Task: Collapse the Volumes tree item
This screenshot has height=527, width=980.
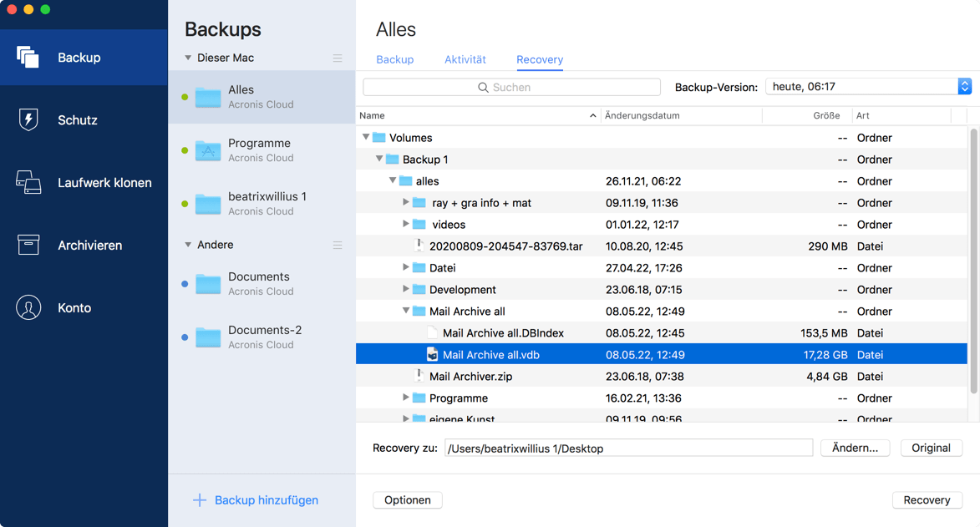Action: [x=365, y=137]
